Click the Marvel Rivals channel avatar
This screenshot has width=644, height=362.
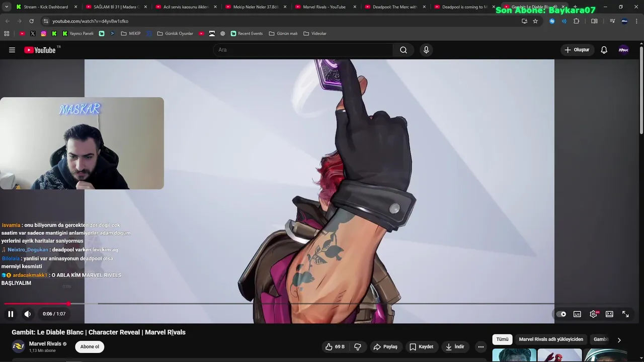click(19, 346)
